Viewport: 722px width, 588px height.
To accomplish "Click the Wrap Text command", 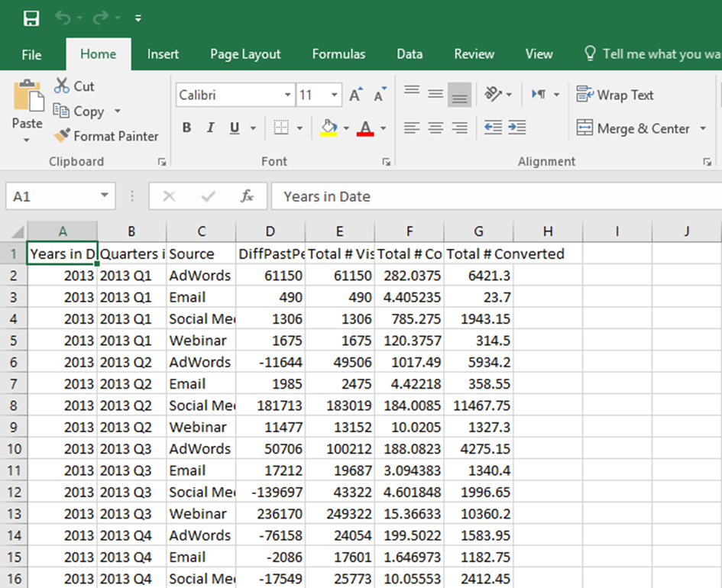I will pos(616,95).
